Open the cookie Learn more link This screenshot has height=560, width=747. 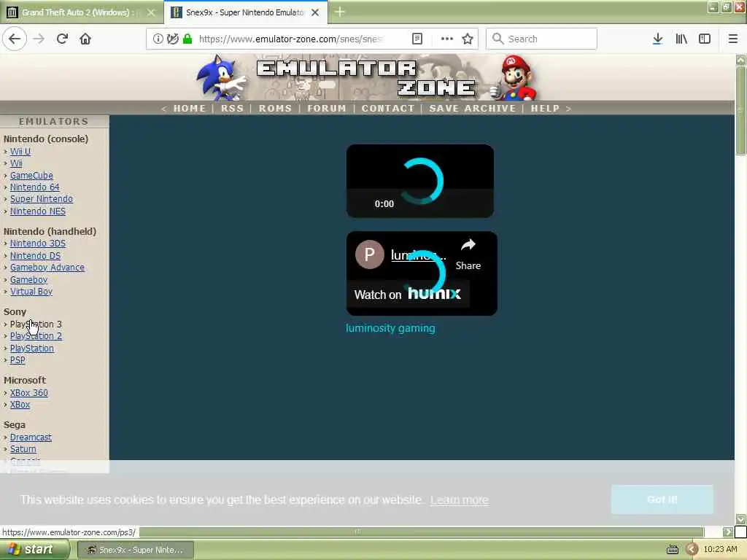[x=460, y=500]
